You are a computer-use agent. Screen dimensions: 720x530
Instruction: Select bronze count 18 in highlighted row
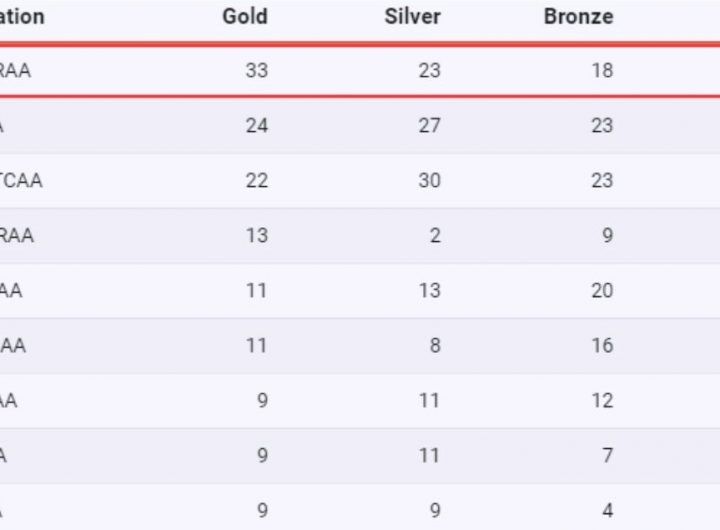[x=602, y=70]
